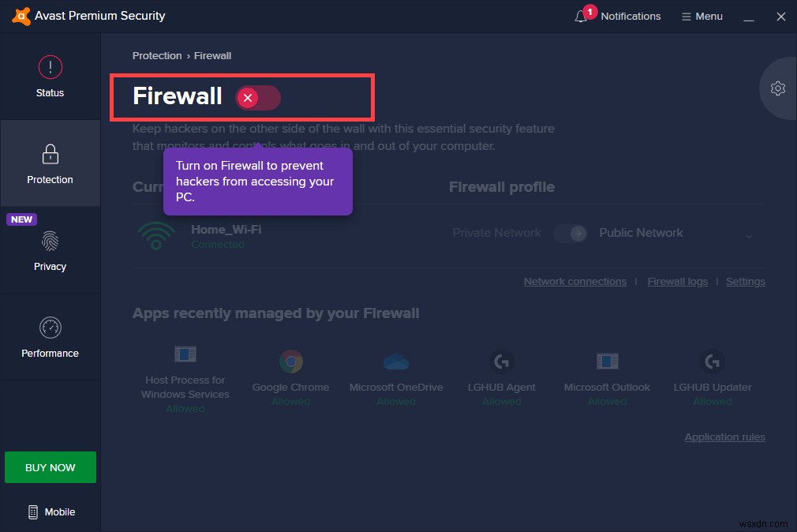The height and width of the screenshot is (532, 797).
Task: Open the Performance section
Action: tap(50, 337)
